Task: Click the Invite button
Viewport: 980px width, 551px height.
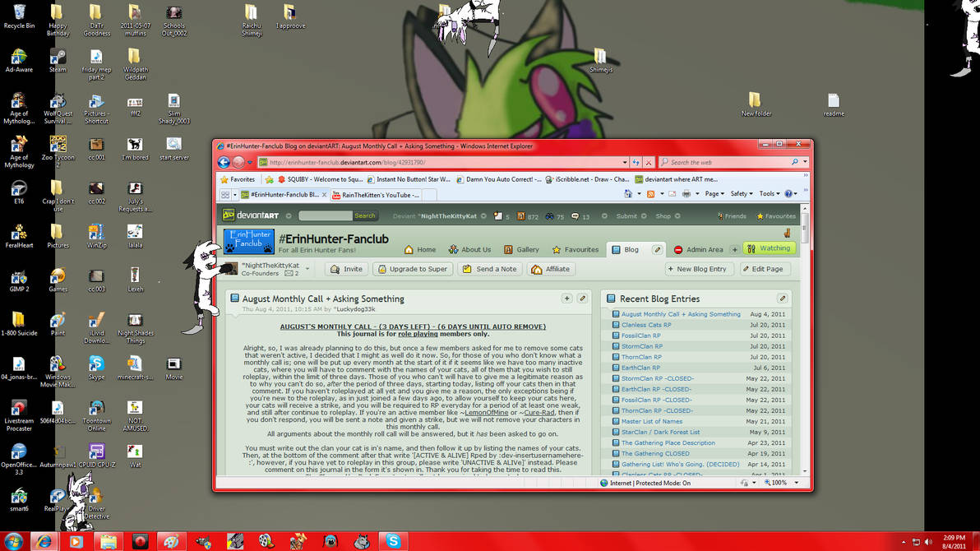Action: tap(346, 269)
